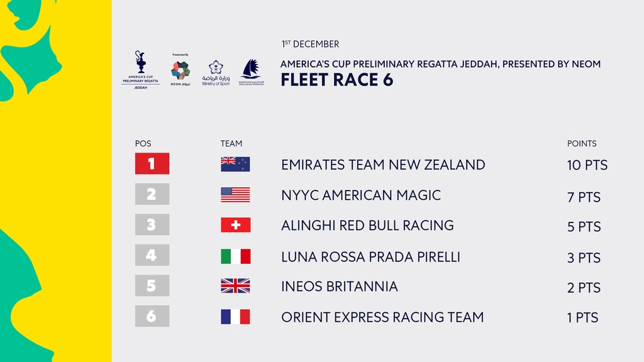Select the France flag icon

pos(235,317)
